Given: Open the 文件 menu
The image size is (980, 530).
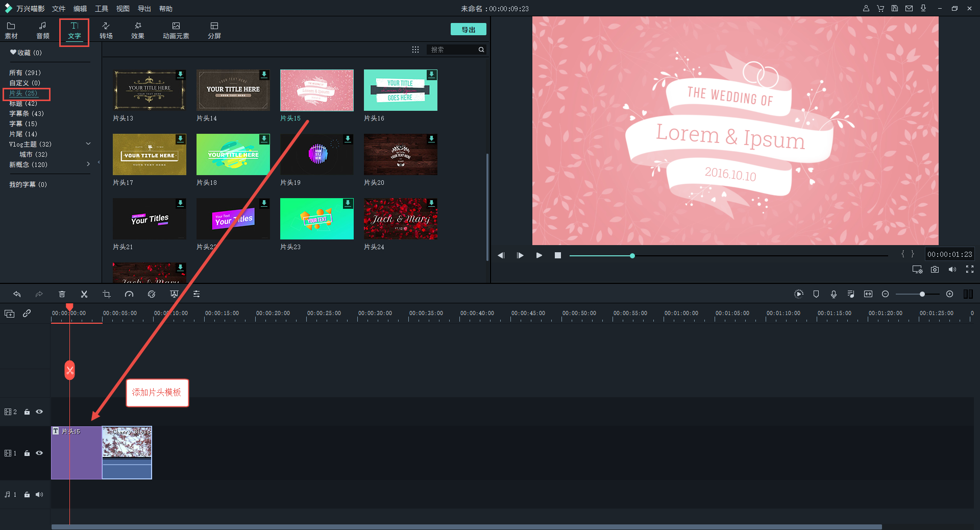Looking at the screenshot, I should tap(59, 9).
